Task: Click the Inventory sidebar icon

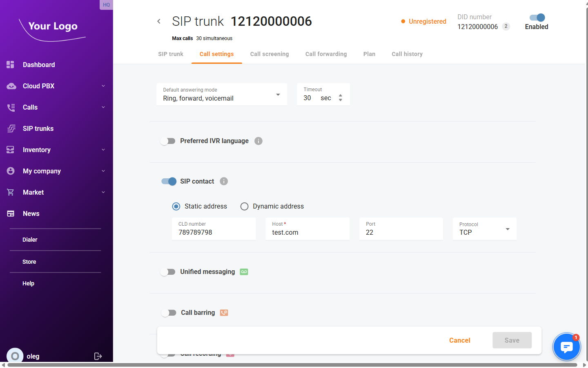Action: pyautogui.click(x=11, y=150)
